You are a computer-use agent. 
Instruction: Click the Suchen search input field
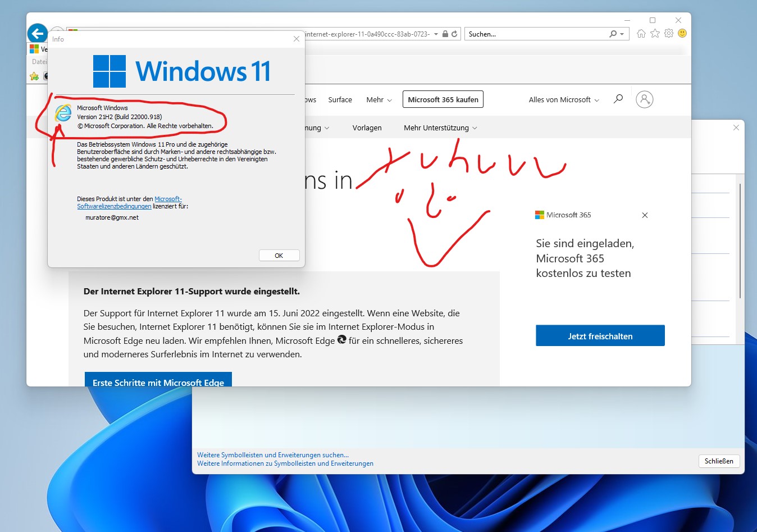(x=536, y=34)
